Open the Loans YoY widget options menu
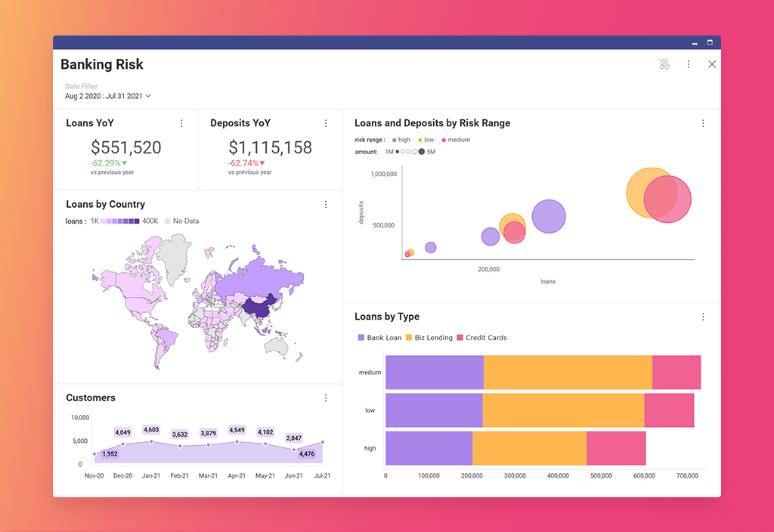Viewport: 774px width, 532px height. pyautogui.click(x=181, y=123)
